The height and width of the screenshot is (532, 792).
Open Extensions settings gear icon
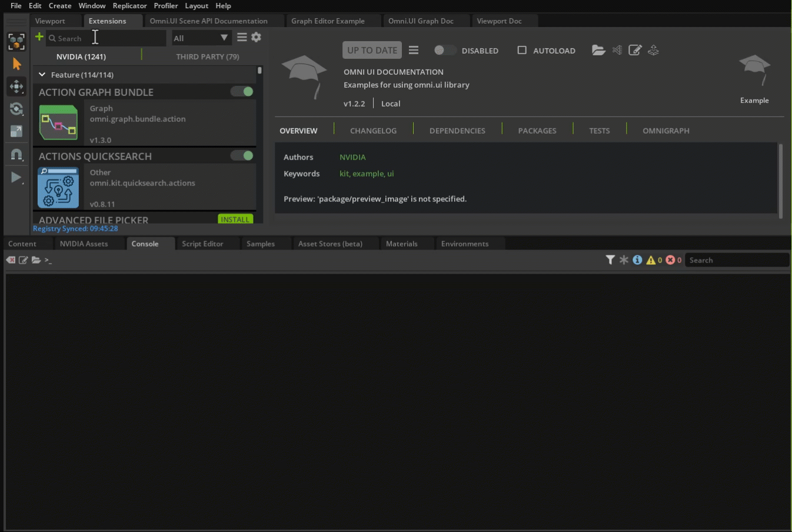click(x=256, y=37)
